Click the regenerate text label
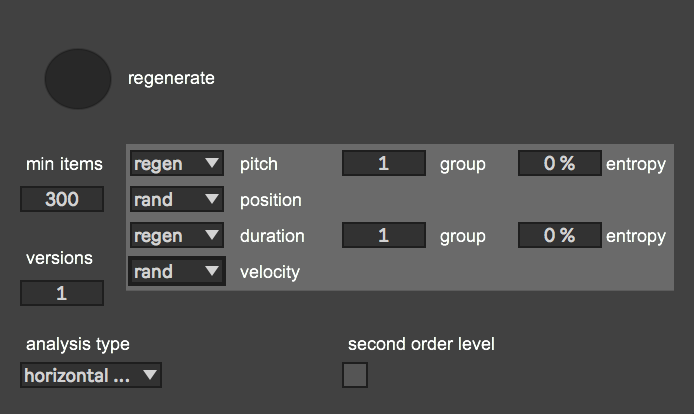The width and height of the screenshot is (694, 414). (171, 78)
